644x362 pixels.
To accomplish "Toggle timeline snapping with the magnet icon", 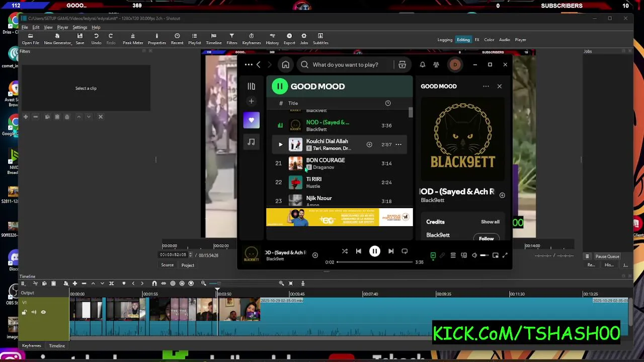I will (x=154, y=284).
